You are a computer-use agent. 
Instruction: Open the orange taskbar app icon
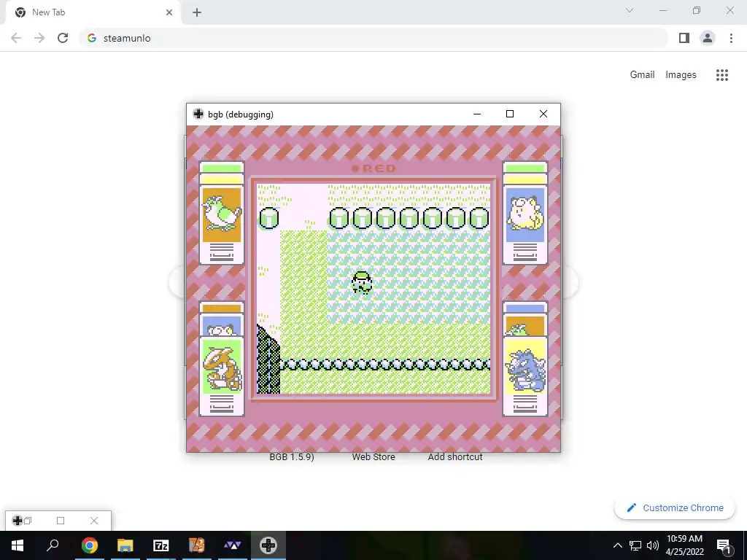(x=197, y=545)
